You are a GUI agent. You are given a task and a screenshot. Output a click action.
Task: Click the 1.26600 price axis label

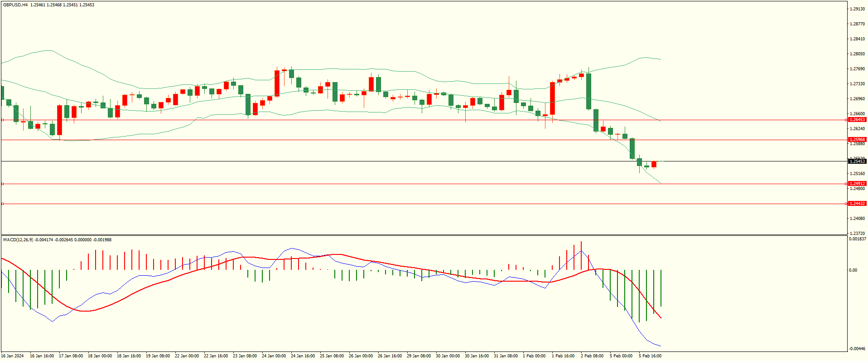pos(858,114)
